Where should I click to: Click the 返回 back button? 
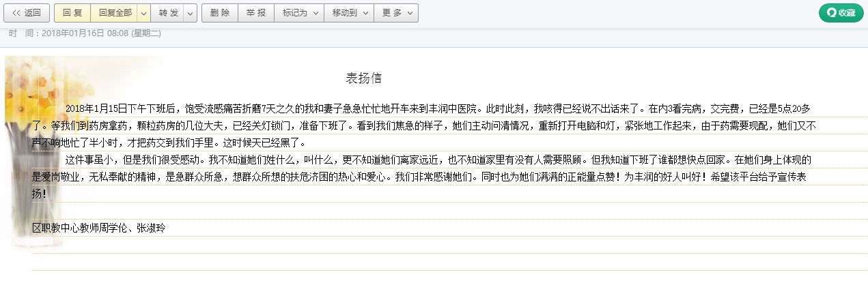point(27,13)
